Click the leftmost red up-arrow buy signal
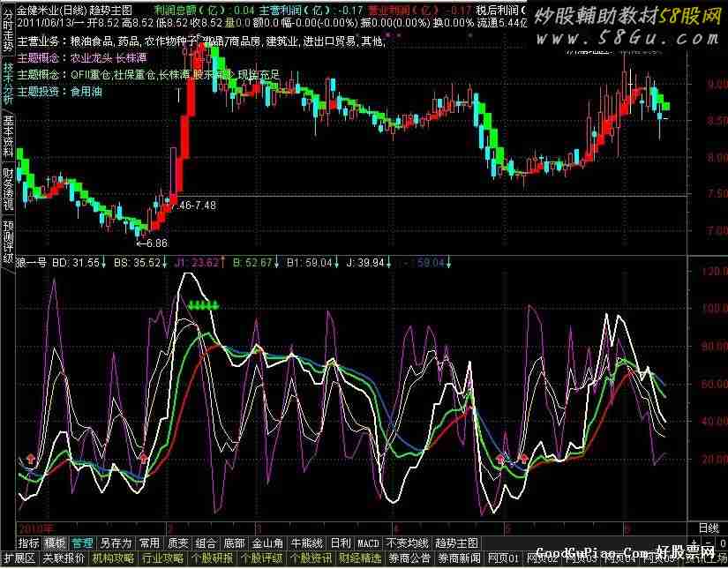728x569 pixels. (x=32, y=459)
